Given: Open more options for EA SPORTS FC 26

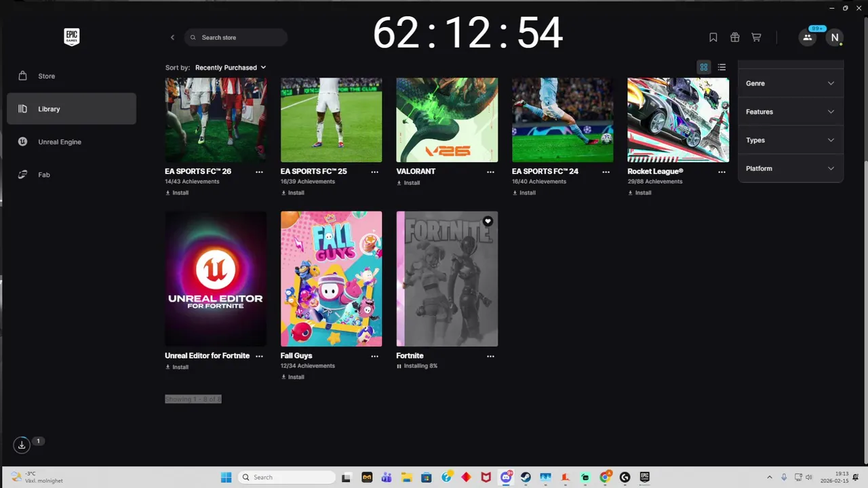Looking at the screenshot, I should [259, 172].
